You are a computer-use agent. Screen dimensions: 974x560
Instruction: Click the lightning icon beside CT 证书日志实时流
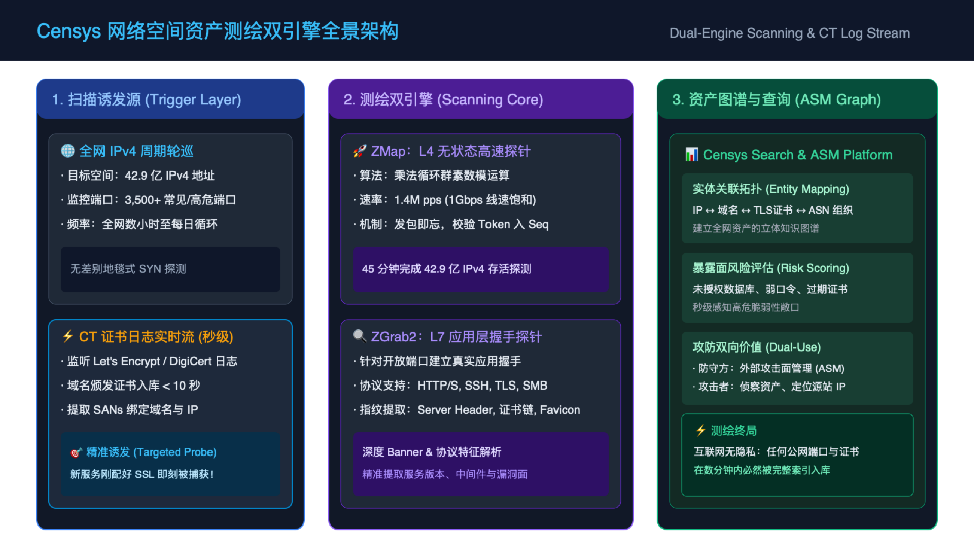pyautogui.click(x=67, y=336)
